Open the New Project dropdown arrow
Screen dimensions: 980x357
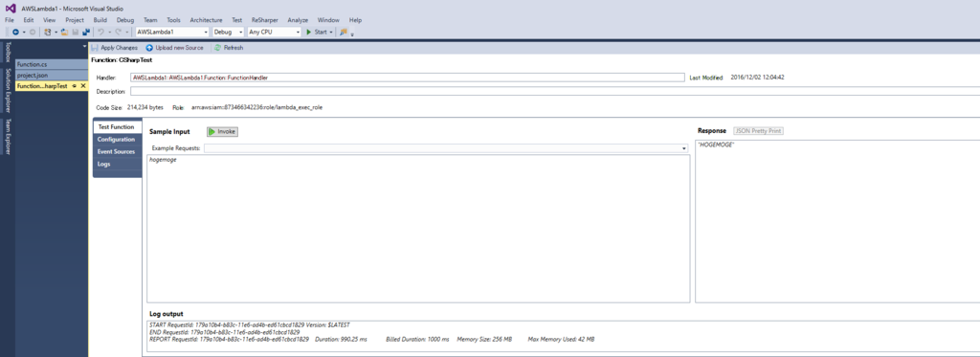pos(56,32)
